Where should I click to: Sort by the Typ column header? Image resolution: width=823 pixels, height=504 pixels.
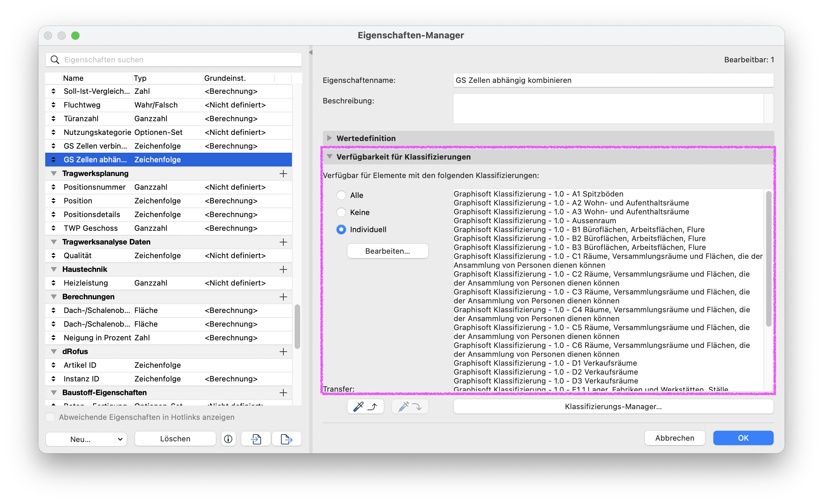(168, 78)
